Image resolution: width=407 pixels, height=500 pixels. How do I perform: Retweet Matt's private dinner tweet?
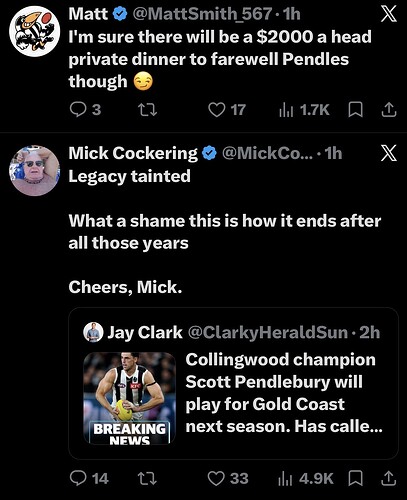pos(148,110)
